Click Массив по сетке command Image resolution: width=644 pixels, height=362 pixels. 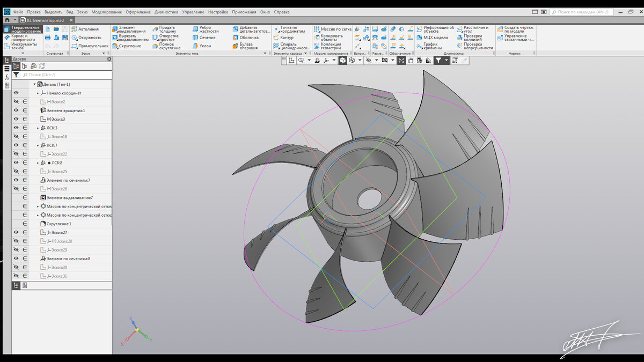click(332, 29)
